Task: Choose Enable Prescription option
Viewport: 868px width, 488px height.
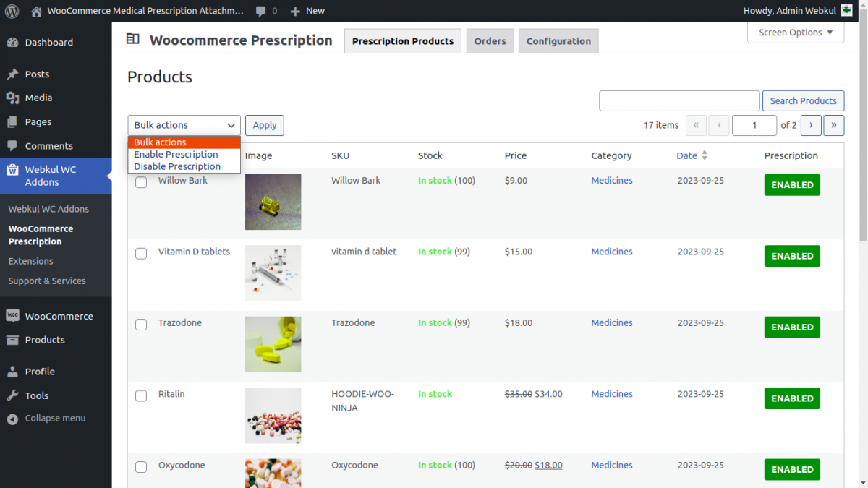Action: coord(184,154)
